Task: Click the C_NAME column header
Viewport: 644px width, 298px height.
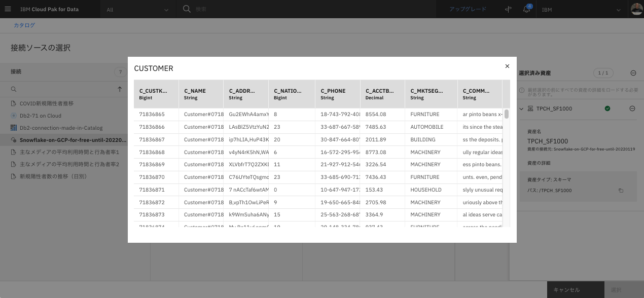Action: (x=201, y=94)
